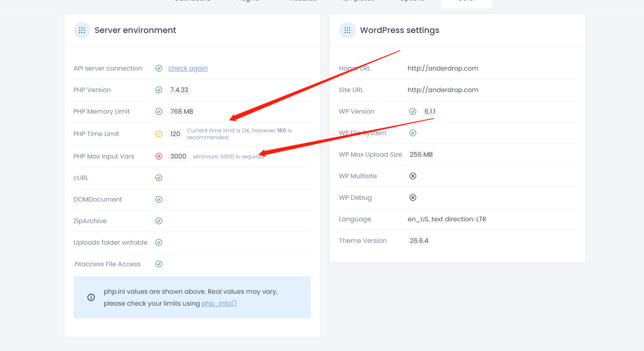This screenshot has height=351, width=644.
Task: Click the 'PHP Time Limit' label
Action: click(97, 134)
